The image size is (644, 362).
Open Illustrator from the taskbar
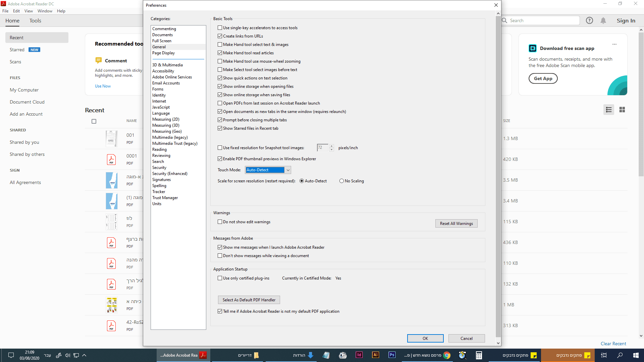tap(375, 355)
